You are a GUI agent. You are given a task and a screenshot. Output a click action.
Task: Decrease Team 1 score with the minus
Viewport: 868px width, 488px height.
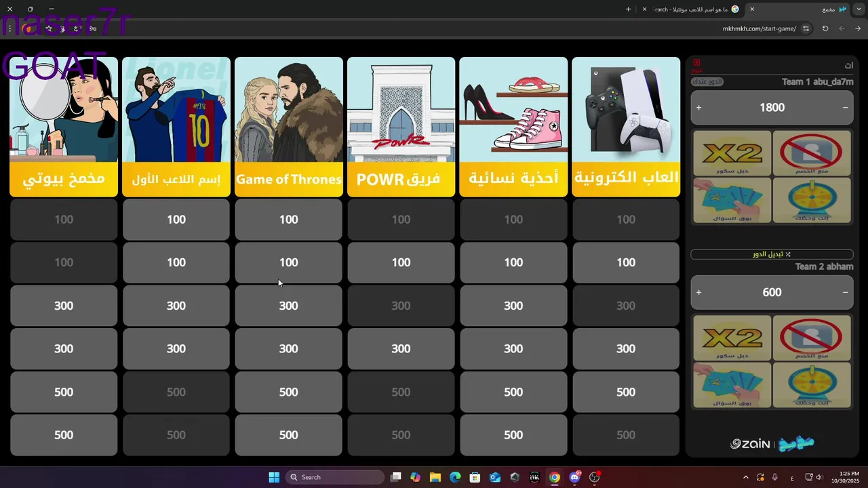click(x=845, y=107)
